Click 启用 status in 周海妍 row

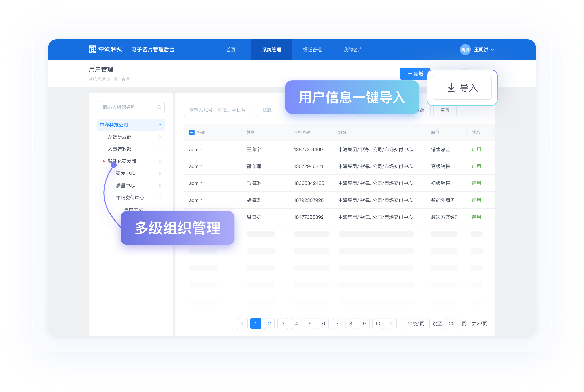[476, 217]
